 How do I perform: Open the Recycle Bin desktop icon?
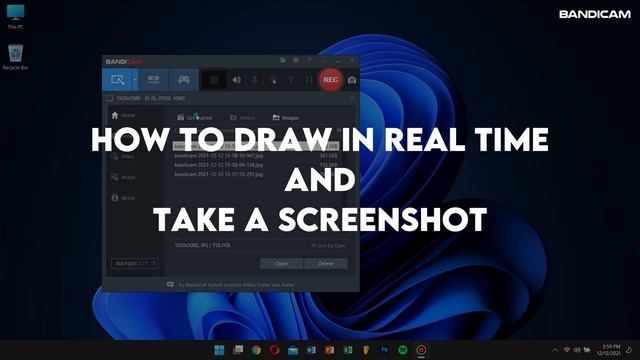(x=16, y=58)
